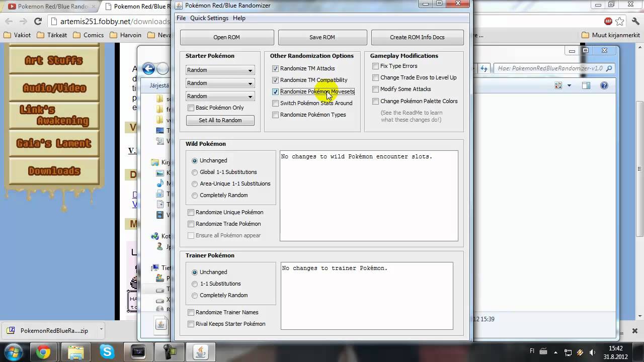Click the volume speaker tray icon

pos(592,352)
